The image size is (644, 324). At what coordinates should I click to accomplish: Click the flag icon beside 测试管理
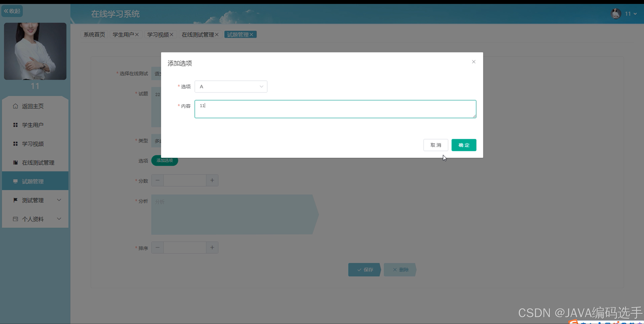coord(15,200)
